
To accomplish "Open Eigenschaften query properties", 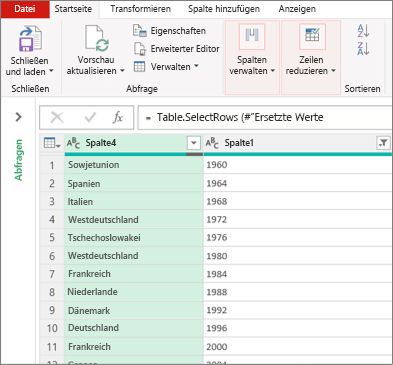I will 169,31.
